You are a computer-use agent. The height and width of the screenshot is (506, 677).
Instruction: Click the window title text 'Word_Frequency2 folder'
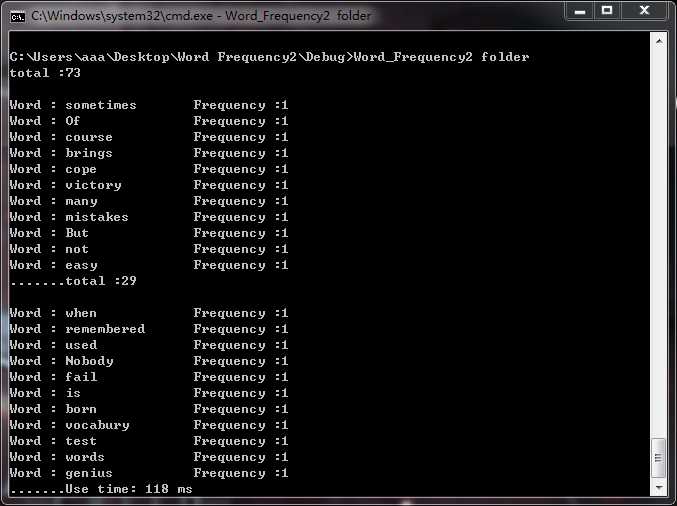[298, 16]
